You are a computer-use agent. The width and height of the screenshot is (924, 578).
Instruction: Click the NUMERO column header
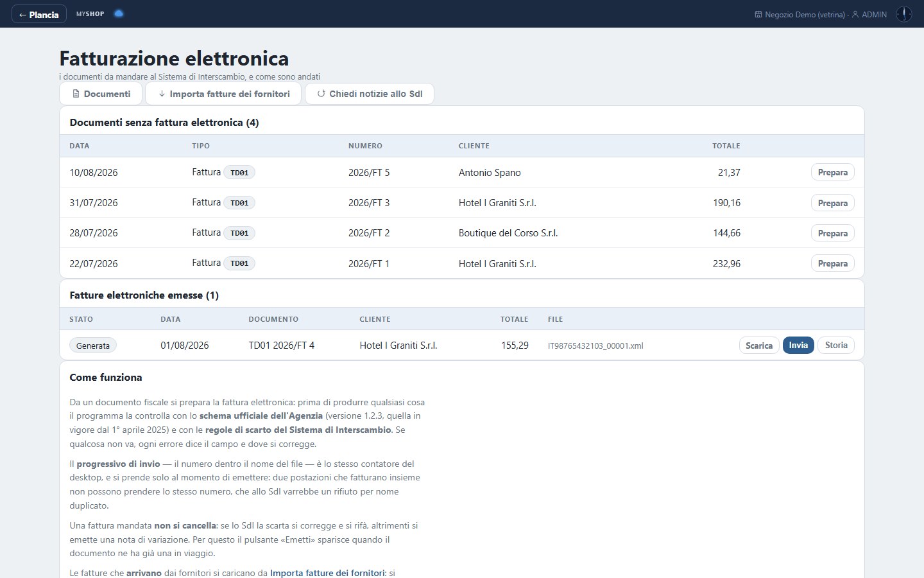coord(365,146)
